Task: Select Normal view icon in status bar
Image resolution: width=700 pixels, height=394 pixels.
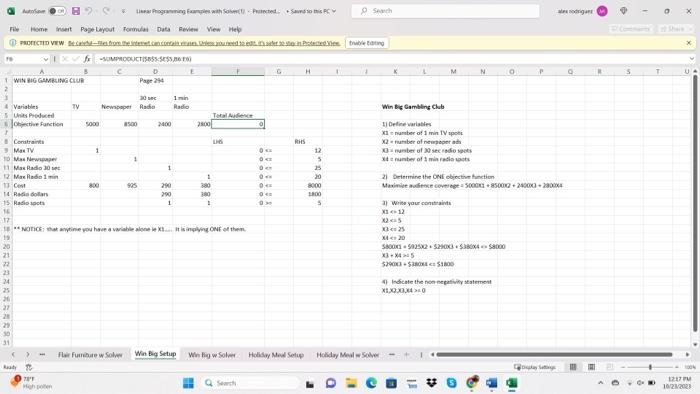Action: [x=573, y=367]
